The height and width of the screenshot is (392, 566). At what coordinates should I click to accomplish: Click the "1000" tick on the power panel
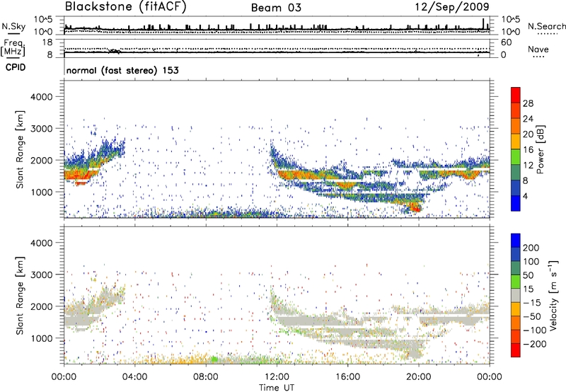tap(41, 192)
